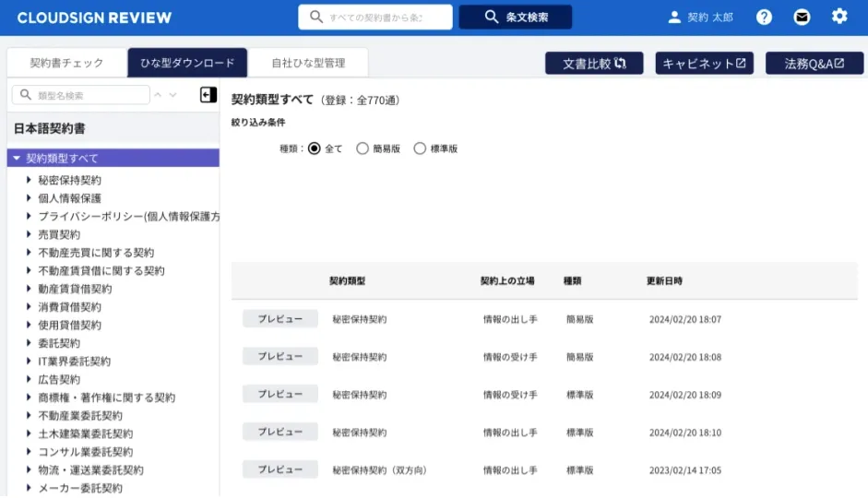Expand the 動産賃貸借契約 node

29,289
